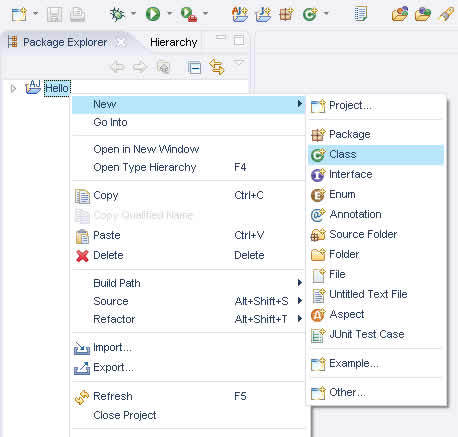This screenshot has width=458, height=437.
Task: Click the green Run button icon
Action: pyautogui.click(x=153, y=14)
